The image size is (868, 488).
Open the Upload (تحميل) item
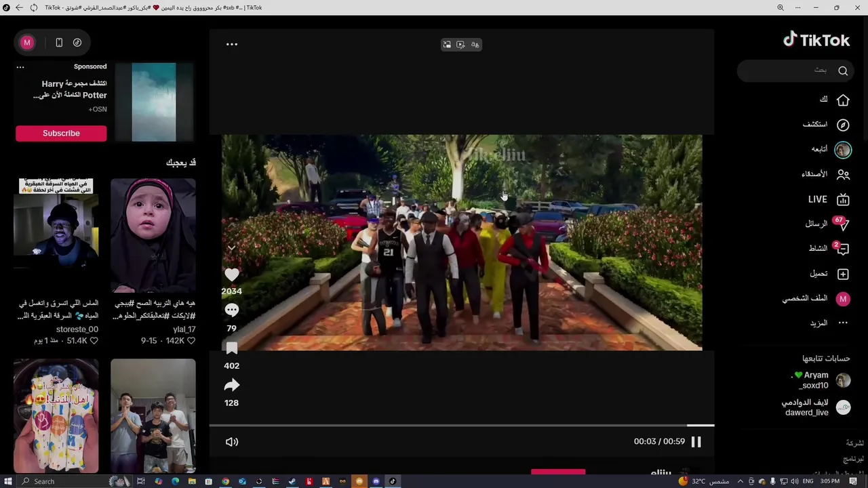(829, 274)
